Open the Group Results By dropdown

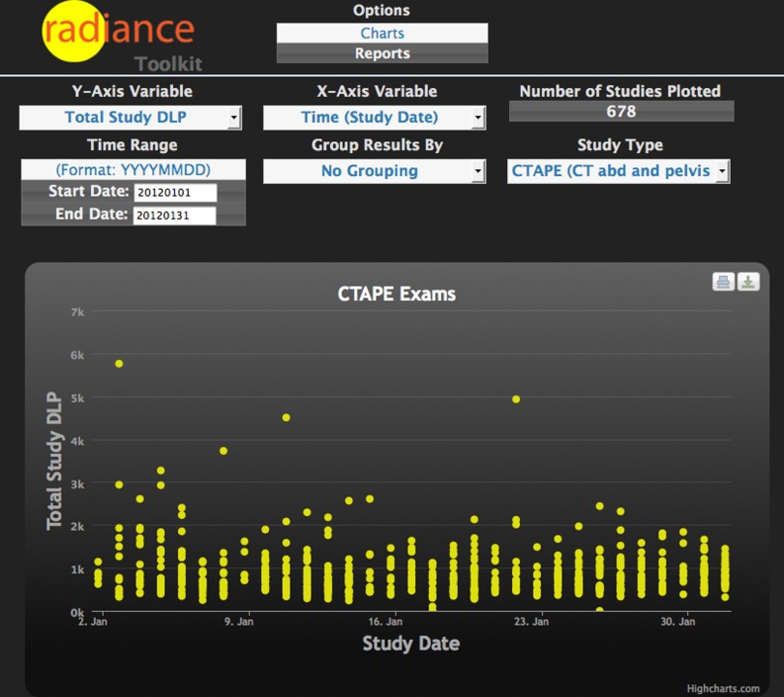click(374, 171)
